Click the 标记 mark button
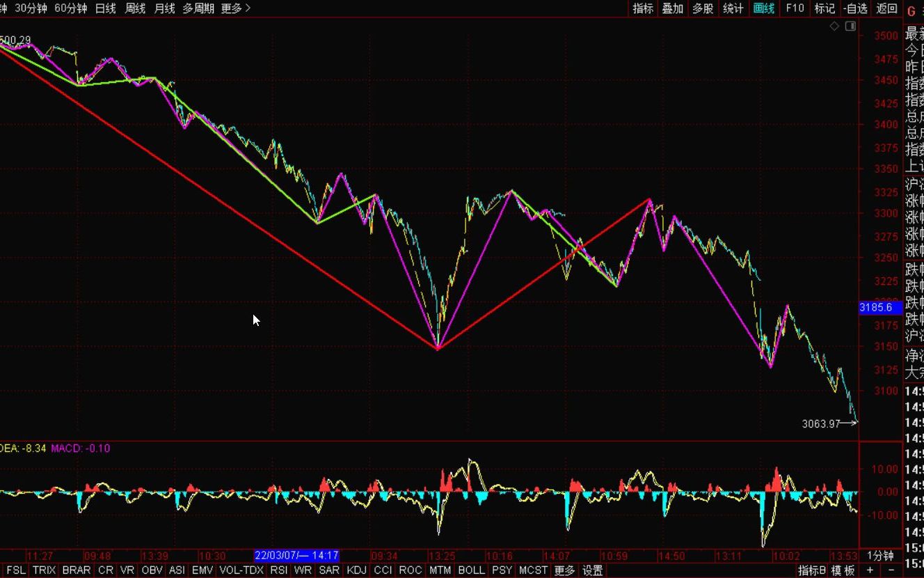924x578 pixels. [825, 8]
